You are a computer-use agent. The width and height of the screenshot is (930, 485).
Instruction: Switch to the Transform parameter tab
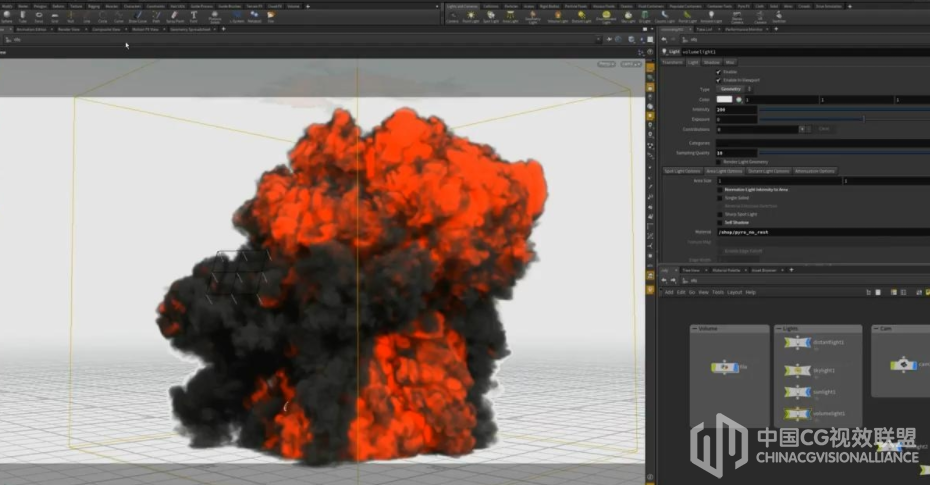(x=673, y=62)
